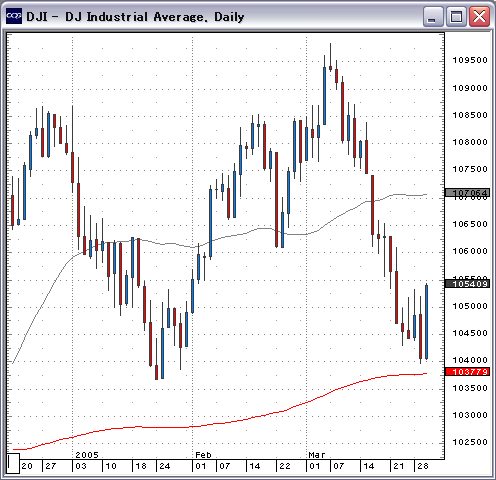Click the last blue candlestick on the chart
This screenshot has width=496, height=480.
pyautogui.click(x=427, y=322)
